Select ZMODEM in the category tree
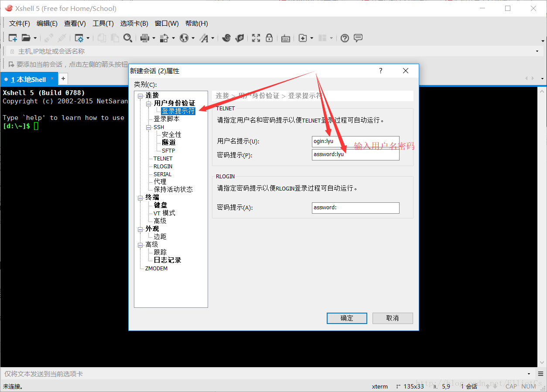This screenshot has width=547, height=392. click(x=156, y=269)
